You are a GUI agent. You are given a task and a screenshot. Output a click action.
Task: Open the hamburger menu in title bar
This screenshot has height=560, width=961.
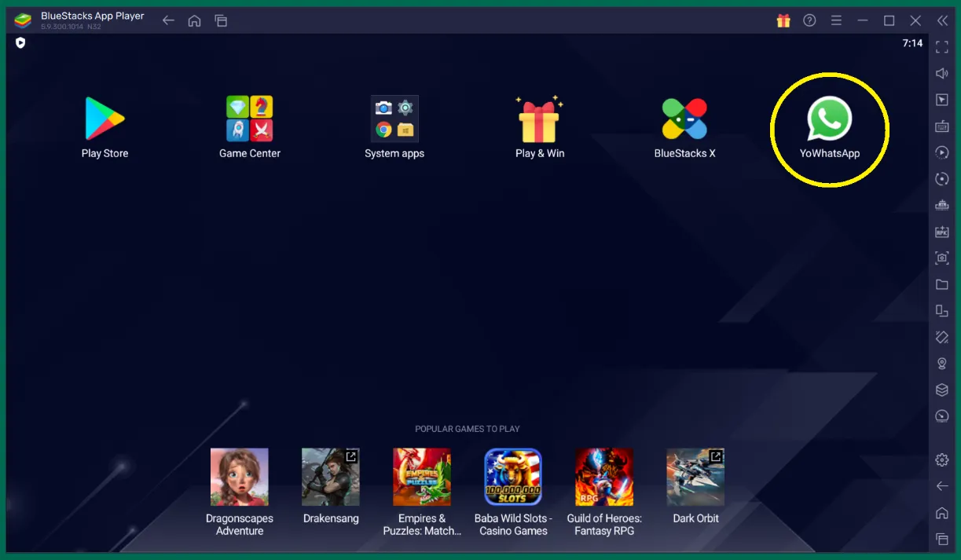coord(836,20)
